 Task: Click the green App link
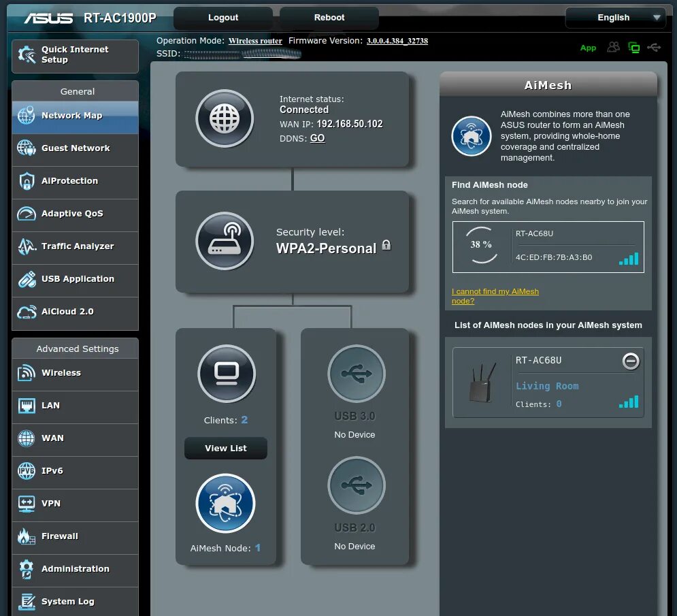pyautogui.click(x=588, y=48)
